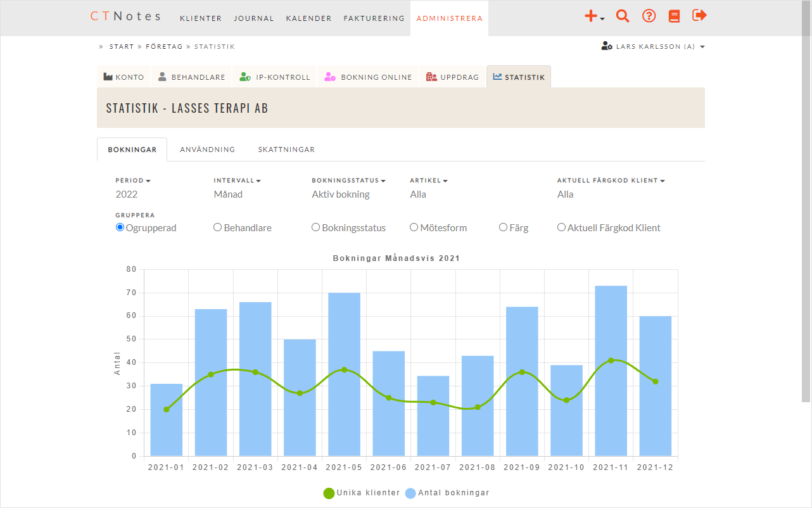The width and height of the screenshot is (812, 508).
Task: Click the CTNotes logo
Action: click(x=126, y=16)
